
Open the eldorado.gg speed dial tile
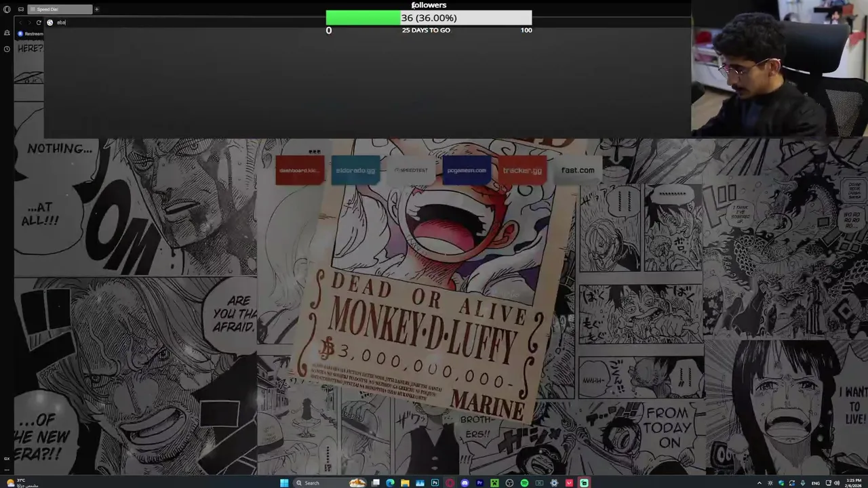[355, 170]
